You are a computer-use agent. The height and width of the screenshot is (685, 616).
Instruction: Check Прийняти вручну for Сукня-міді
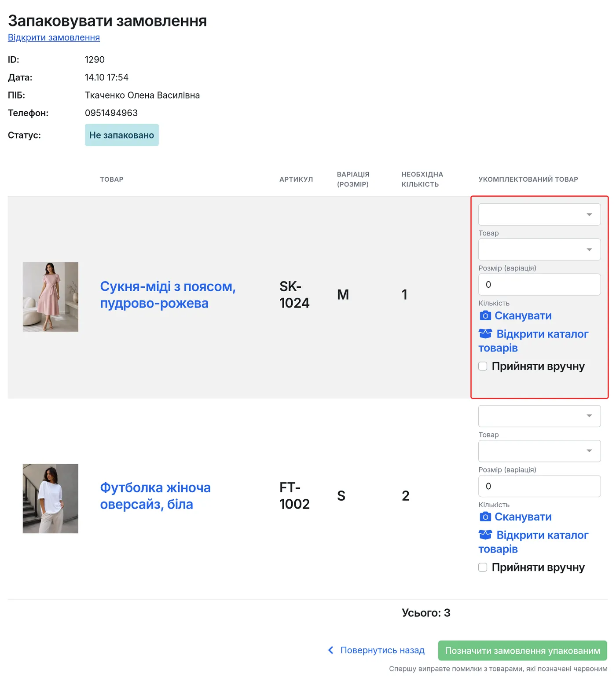[x=483, y=366]
